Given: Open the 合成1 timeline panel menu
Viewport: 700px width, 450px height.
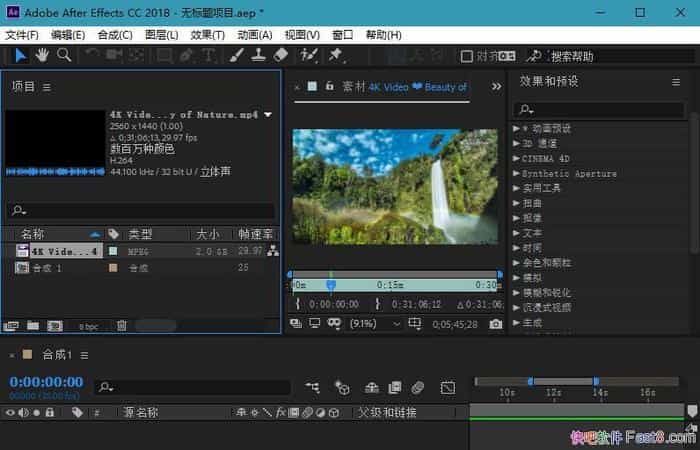Looking at the screenshot, I should (84, 355).
